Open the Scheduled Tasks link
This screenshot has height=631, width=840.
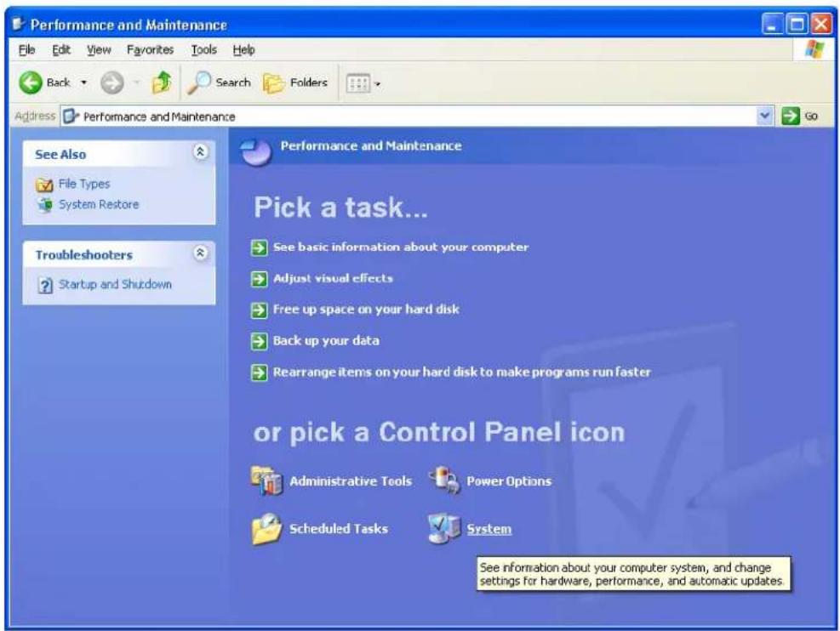(x=339, y=529)
